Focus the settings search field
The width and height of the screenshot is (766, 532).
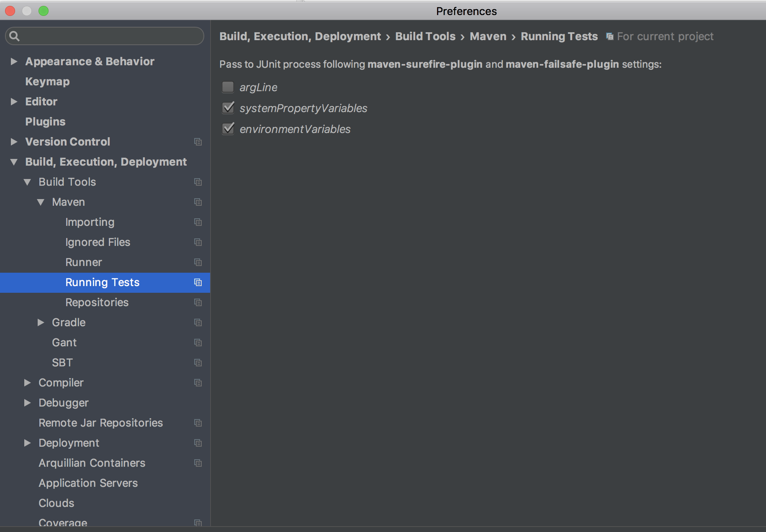point(105,36)
